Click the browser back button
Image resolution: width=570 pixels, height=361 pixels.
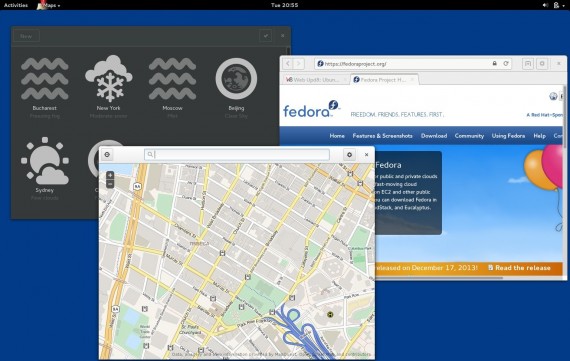[x=288, y=64]
